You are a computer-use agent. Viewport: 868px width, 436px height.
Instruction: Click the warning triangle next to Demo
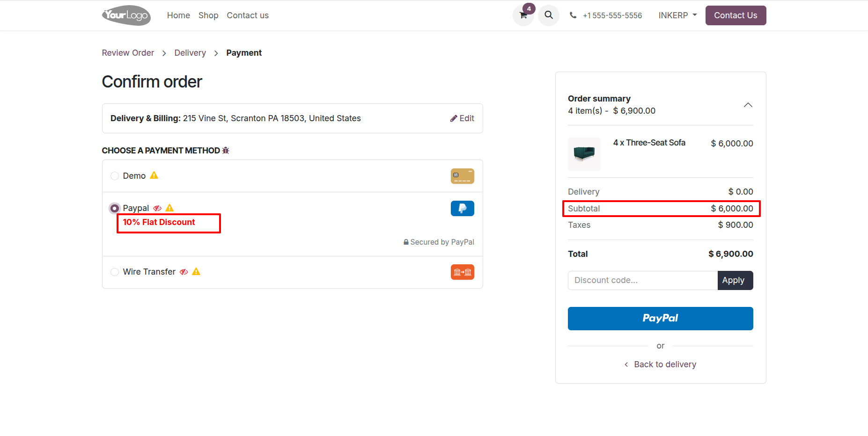point(154,175)
